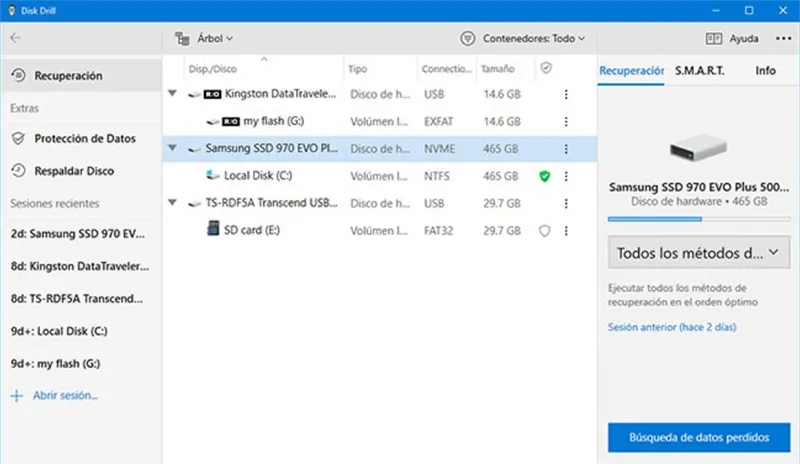Click the plus icon beside Abrir sesión
This screenshot has width=800, height=464.
click(x=17, y=396)
